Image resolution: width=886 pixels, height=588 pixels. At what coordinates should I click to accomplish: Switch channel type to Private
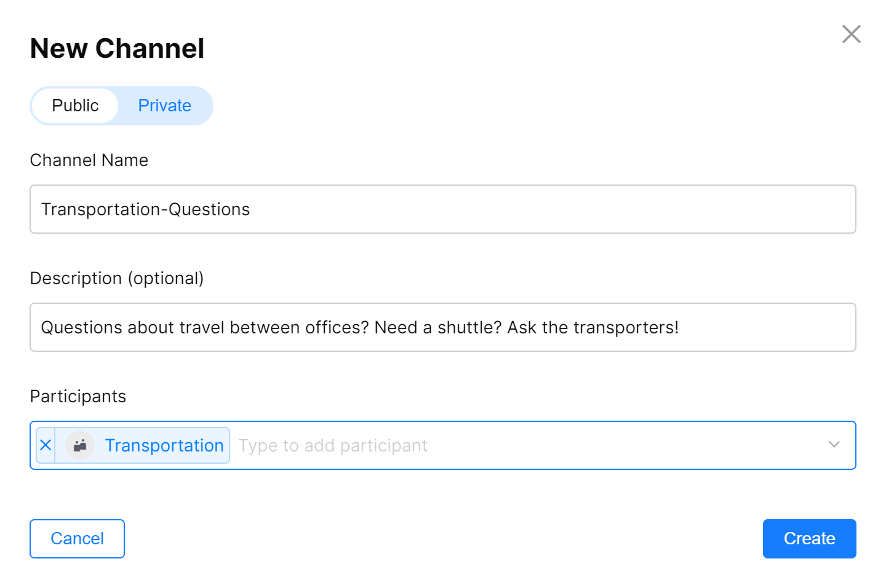tap(164, 106)
